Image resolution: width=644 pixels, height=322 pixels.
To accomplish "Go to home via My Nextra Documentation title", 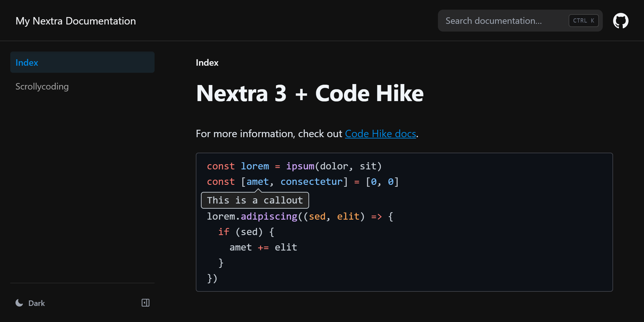I will click(76, 21).
